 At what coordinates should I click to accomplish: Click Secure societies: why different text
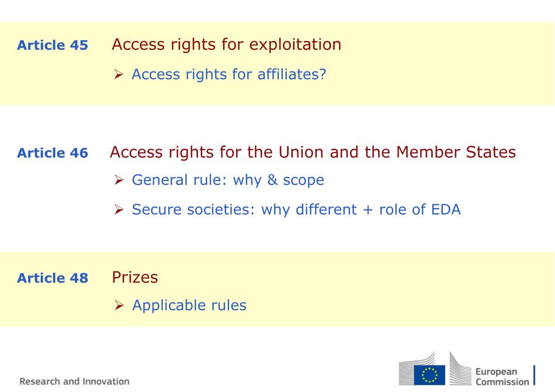click(x=244, y=210)
